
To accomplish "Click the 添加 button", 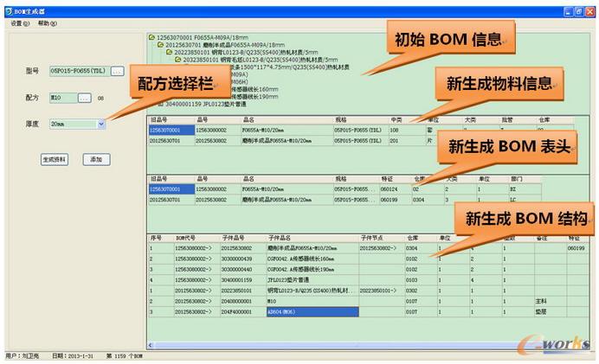I will 97,159.
